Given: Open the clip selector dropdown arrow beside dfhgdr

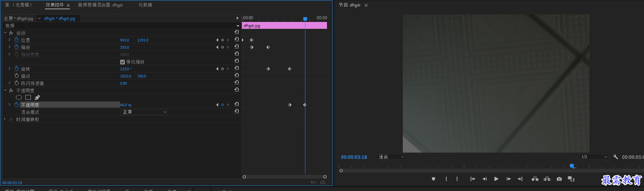Looking at the screenshot, I should (x=39, y=19).
